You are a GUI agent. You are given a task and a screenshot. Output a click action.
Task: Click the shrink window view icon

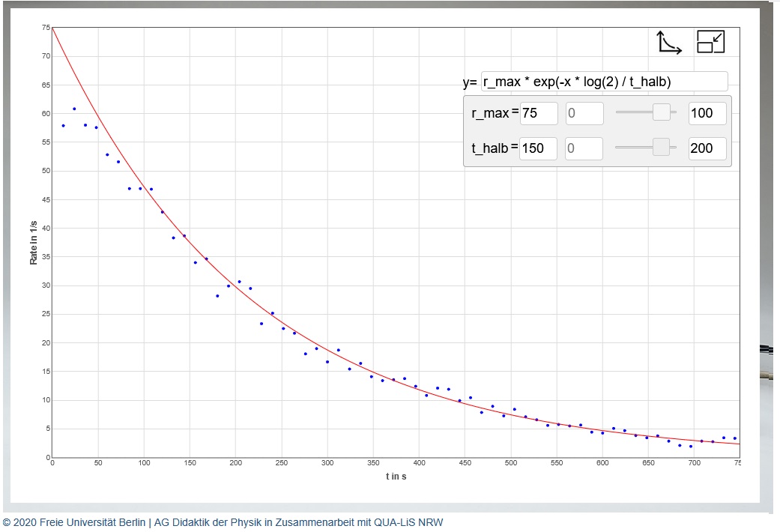pos(710,41)
